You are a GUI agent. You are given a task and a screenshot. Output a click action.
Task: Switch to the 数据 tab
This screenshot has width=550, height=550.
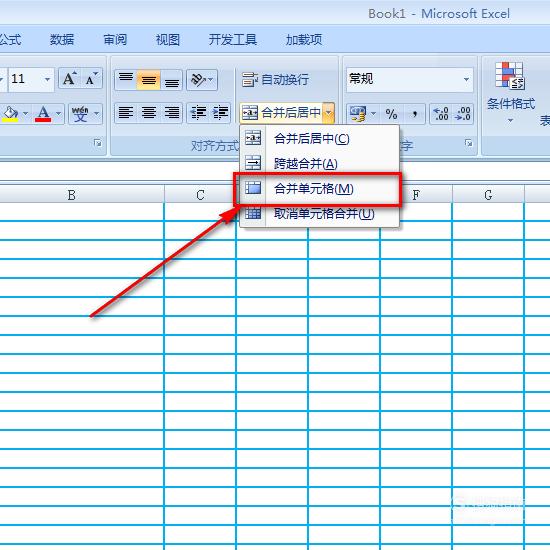coord(62,40)
